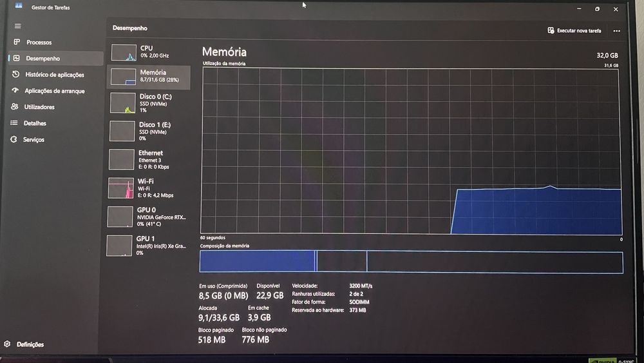The width and height of the screenshot is (644, 363).
Task: Select the Wi-Fi performance entry
Action: coord(147,188)
